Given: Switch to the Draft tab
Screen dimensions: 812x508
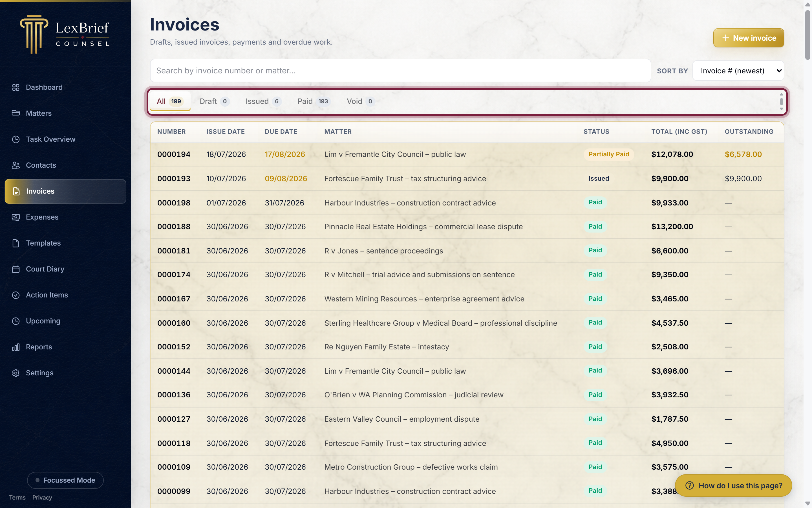Looking at the screenshot, I should (x=214, y=102).
